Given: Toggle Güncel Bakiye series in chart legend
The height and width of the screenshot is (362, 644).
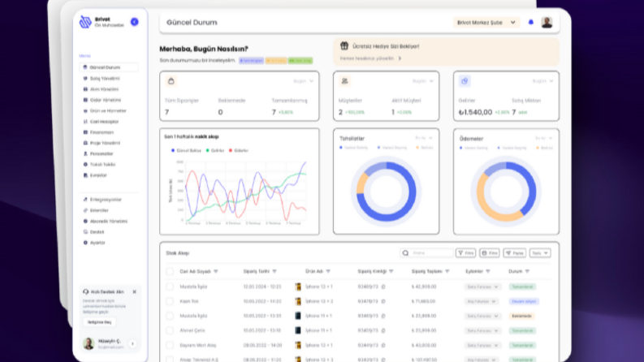Looking at the screenshot, I should point(186,151).
